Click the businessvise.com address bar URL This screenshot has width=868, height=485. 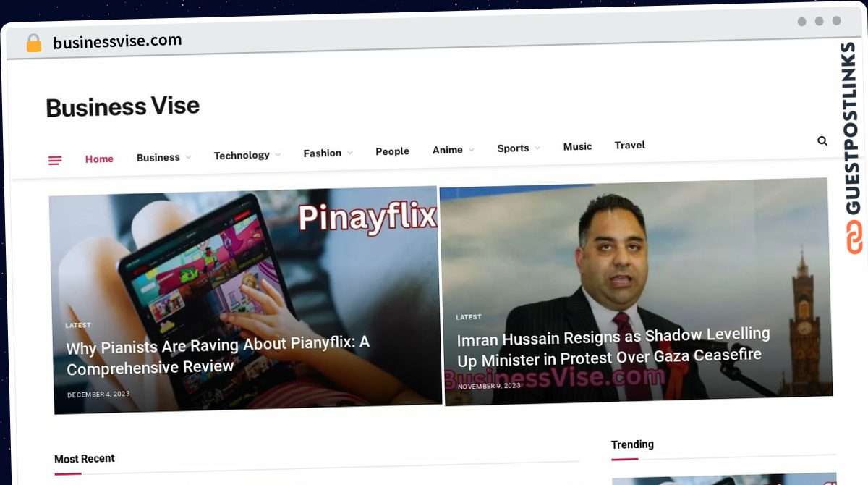point(117,41)
